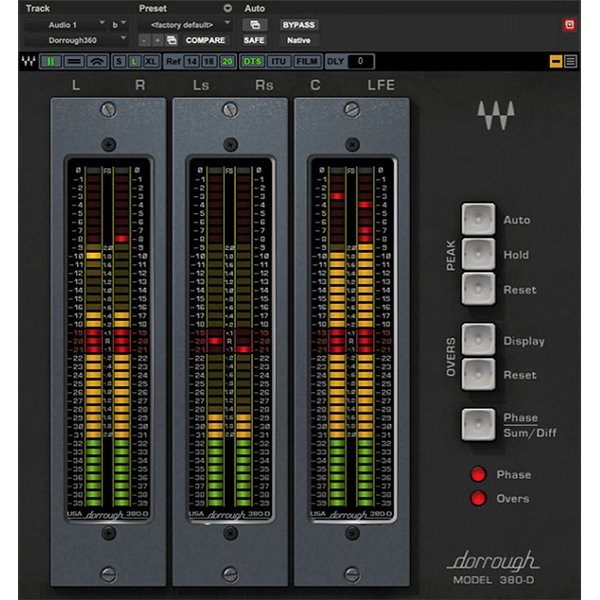Screen dimensions: 600x600
Task: Click the Overs red indicator light
Action: [x=478, y=498]
